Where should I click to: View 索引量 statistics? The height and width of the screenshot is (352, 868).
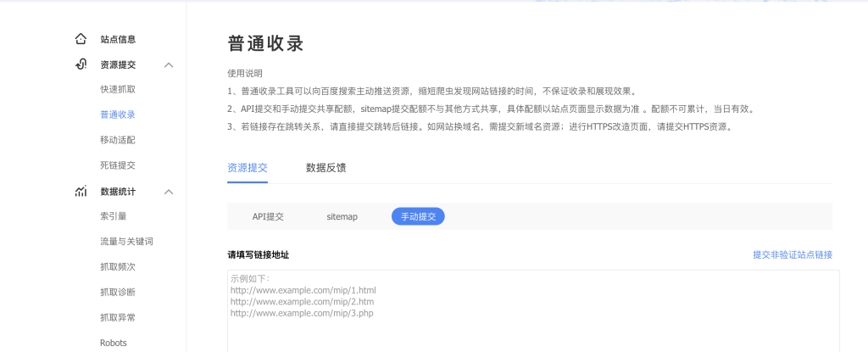114,216
